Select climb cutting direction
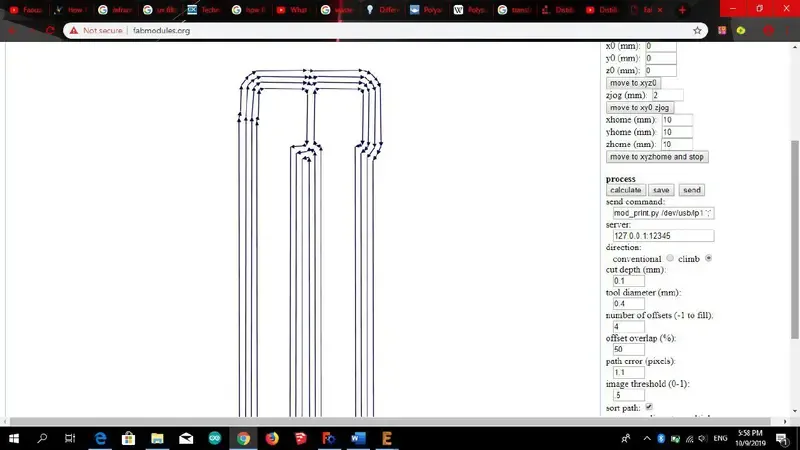Viewport: 800px width, 450px height. click(x=708, y=258)
